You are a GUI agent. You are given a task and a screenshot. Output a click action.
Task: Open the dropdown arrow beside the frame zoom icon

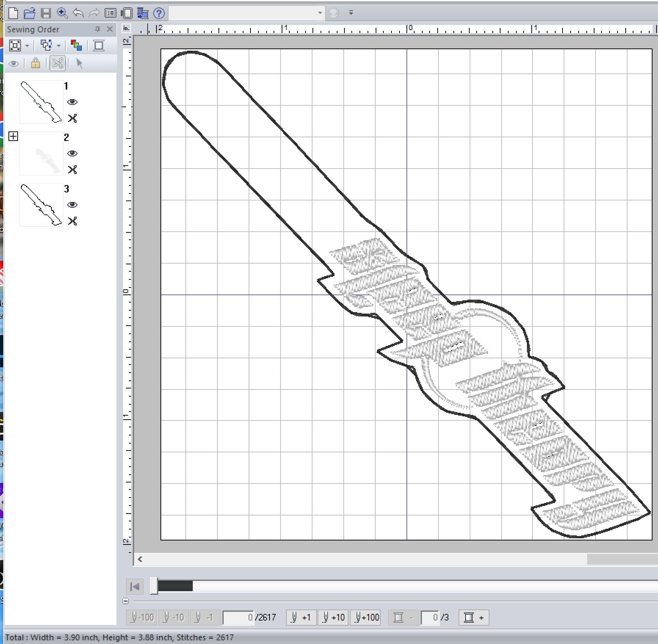27,46
